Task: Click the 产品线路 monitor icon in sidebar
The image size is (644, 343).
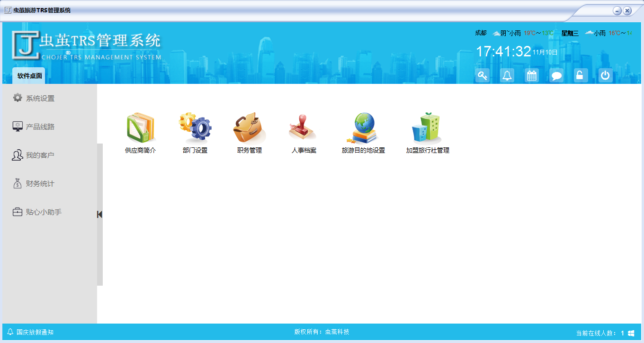Action: point(18,126)
